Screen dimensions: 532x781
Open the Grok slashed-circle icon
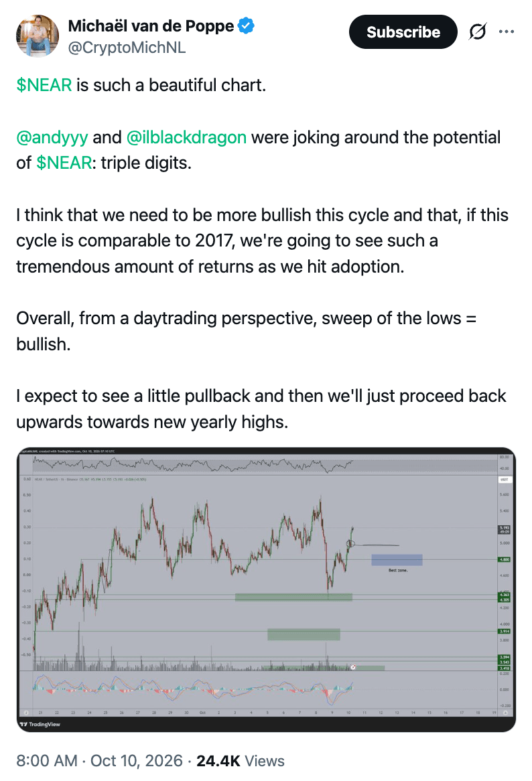point(477,32)
